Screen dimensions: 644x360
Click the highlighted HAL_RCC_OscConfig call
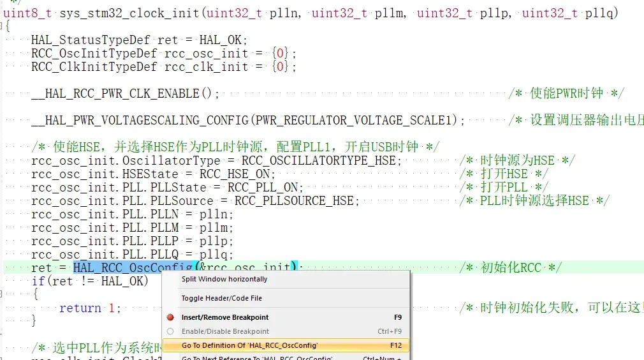point(132,268)
